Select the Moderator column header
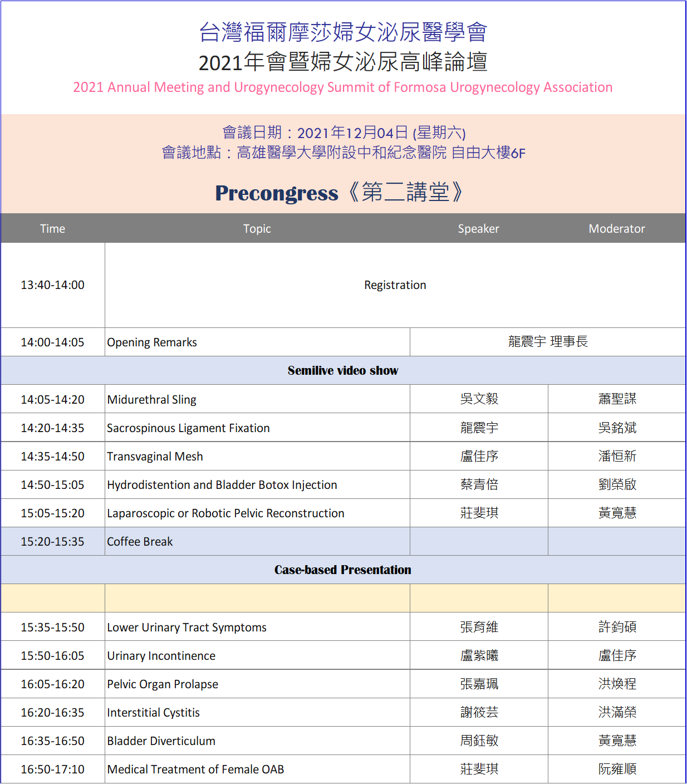 pos(616,228)
